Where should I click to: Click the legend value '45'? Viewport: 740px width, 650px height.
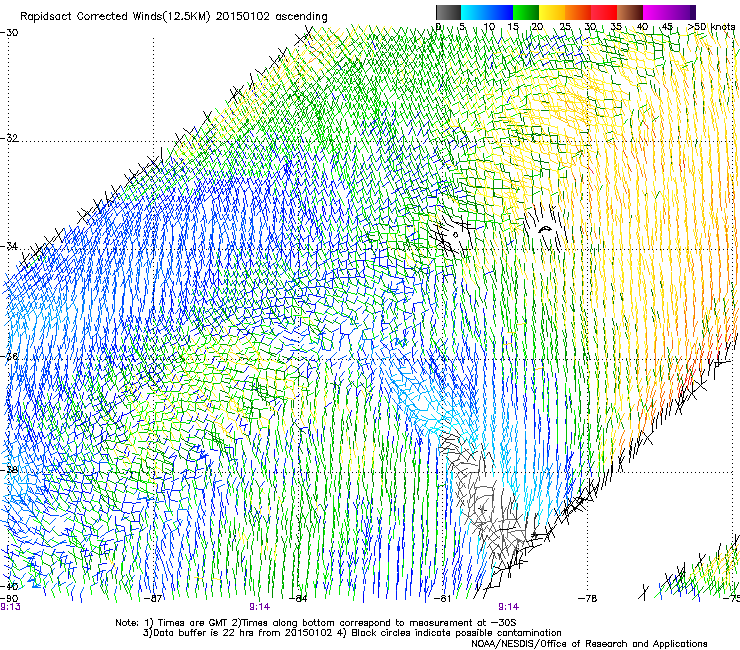tap(667, 27)
